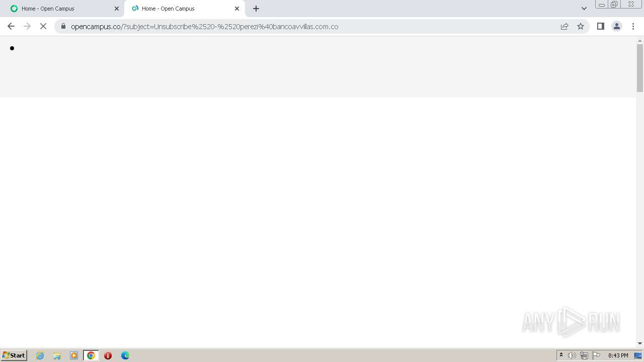The image size is (644, 362).
Task: Share this page icon
Action: click(565, 26)
